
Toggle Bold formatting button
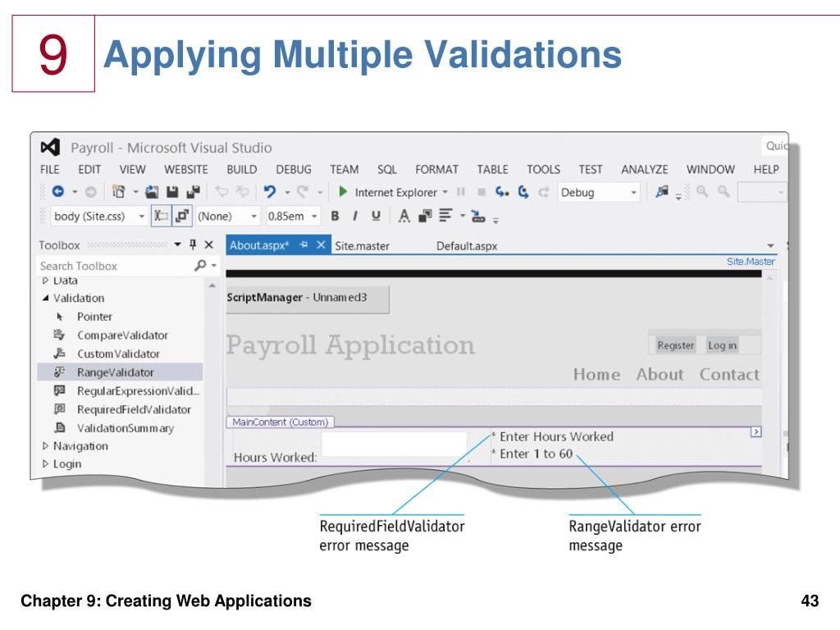(335, 216)
